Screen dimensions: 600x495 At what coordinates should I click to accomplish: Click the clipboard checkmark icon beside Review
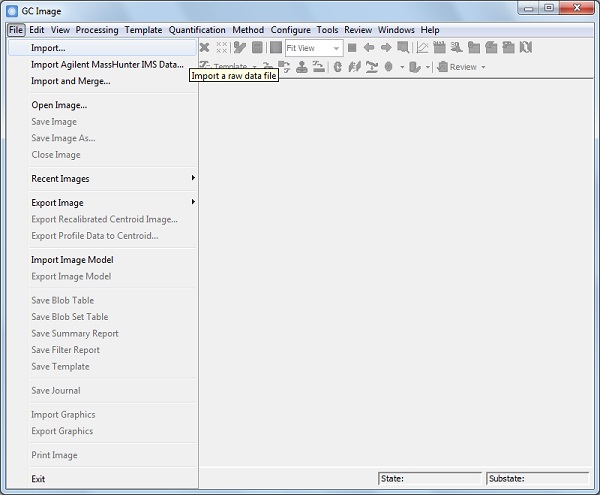point(443,67)
